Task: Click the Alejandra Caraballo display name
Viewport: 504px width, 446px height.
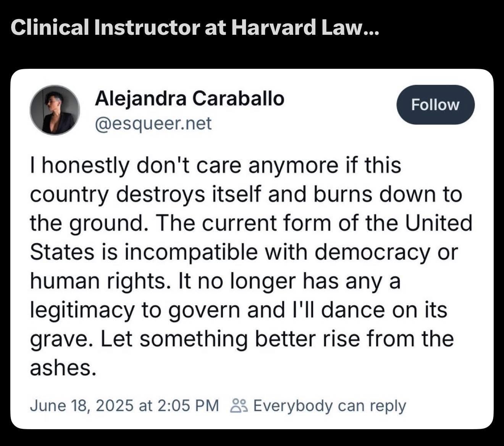Action: [x=189, y=99]
